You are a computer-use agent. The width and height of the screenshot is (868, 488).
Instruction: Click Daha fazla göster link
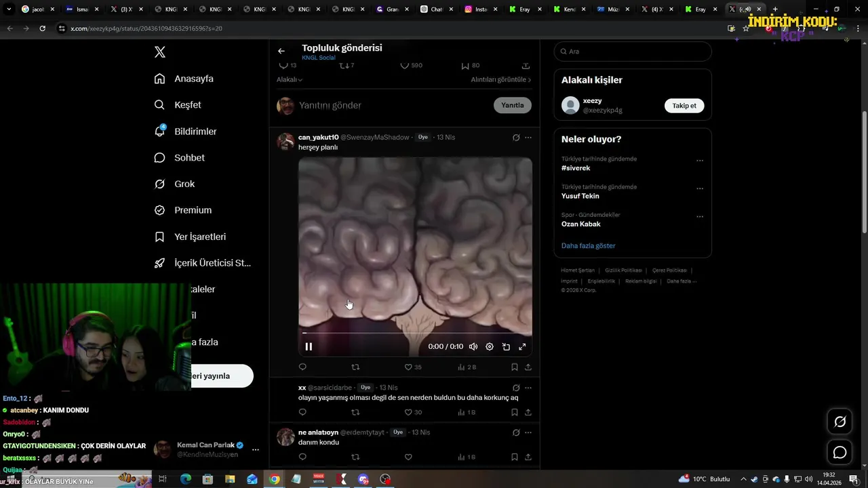coord(589,245)
